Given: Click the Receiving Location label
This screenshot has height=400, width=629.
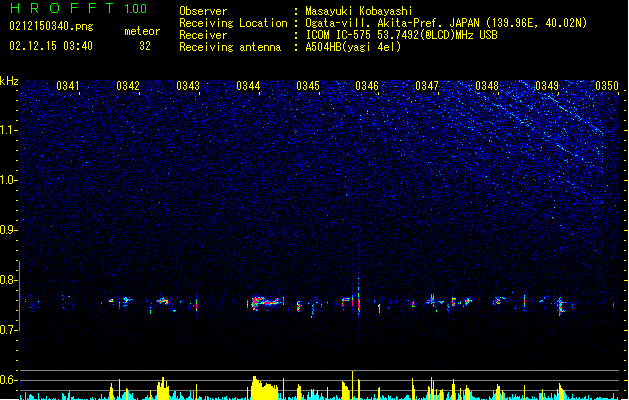Looking at the screenshot, I should pyautogui.click(x=233, y=23).
